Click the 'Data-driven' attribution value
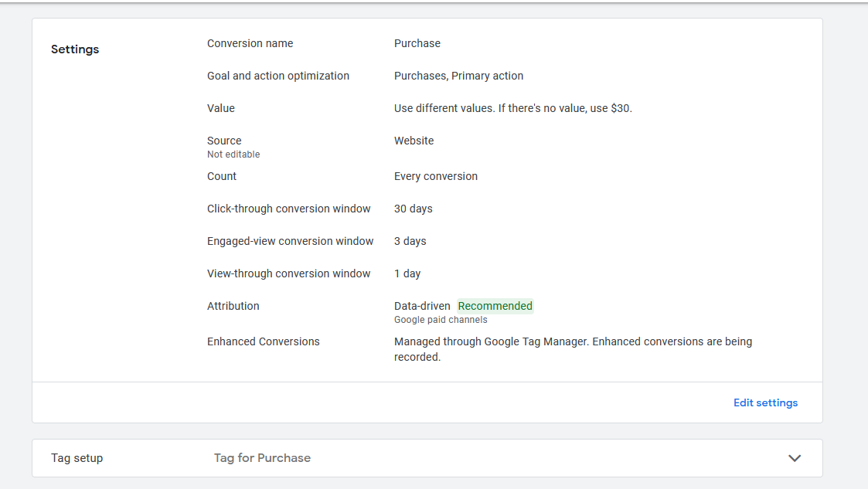Screen dimensions: 868x489 point(422,306)
